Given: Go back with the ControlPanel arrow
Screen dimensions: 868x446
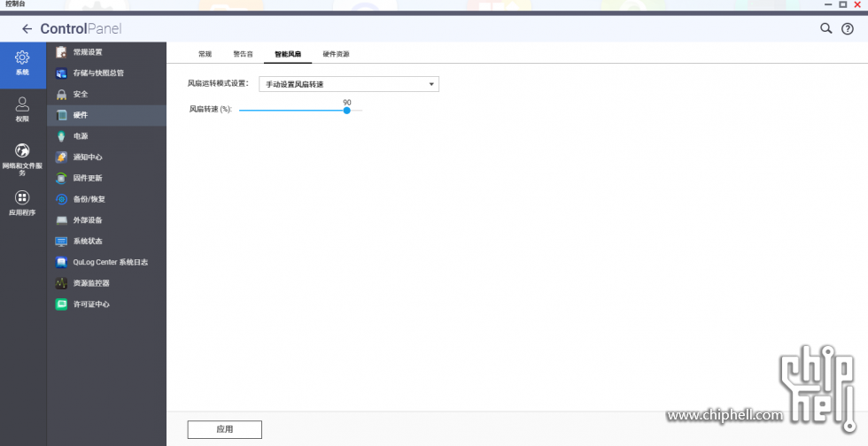Looking at the screenshot, I should pyautogui.click(x=27, y=29).
